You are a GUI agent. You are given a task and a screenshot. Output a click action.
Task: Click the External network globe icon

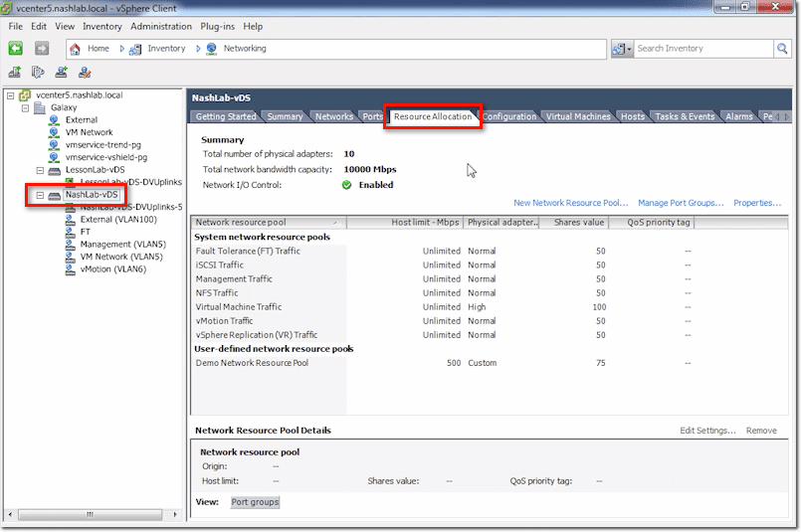[x=54, y=120]
